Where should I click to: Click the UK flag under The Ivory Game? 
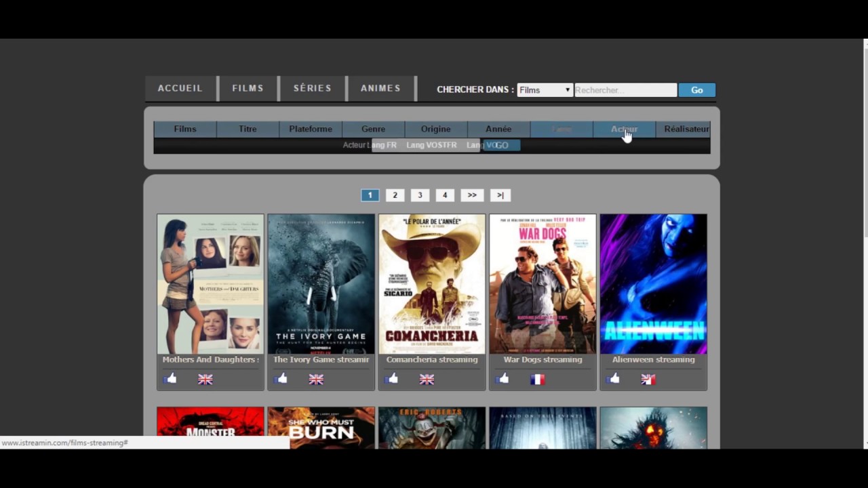point(316,380)
